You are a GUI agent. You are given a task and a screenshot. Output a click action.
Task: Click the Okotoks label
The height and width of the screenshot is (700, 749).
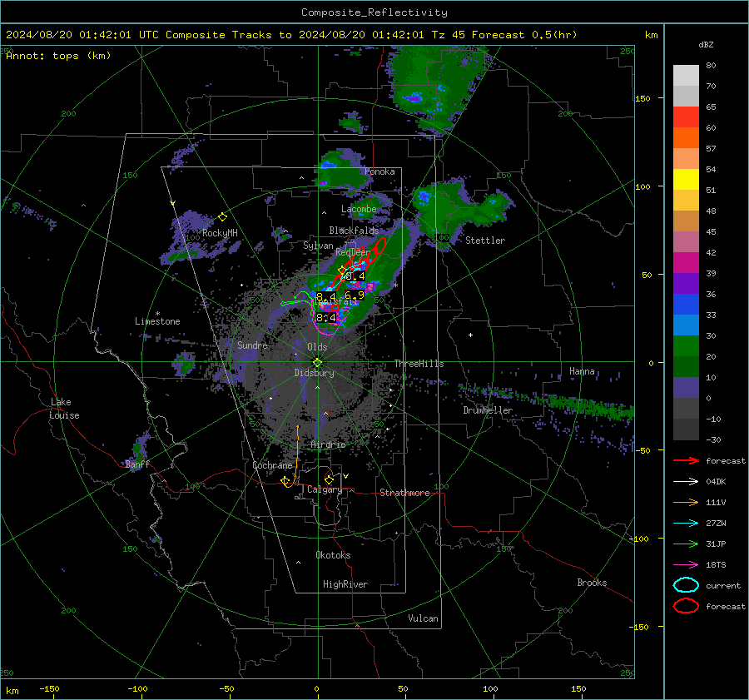tap(333, 555)
